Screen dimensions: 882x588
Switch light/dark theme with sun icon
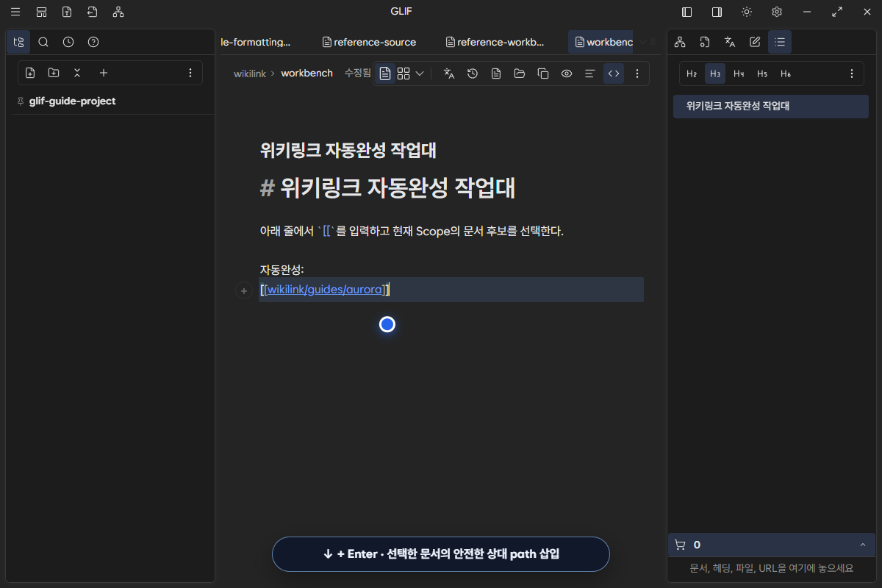(x=747, y=12)
